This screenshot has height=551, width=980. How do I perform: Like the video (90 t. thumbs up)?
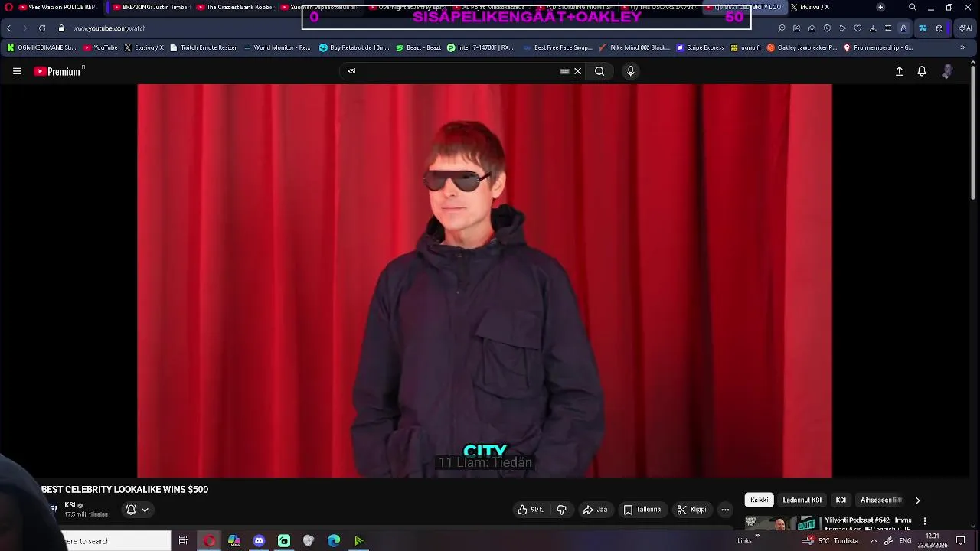pos(531,510)
